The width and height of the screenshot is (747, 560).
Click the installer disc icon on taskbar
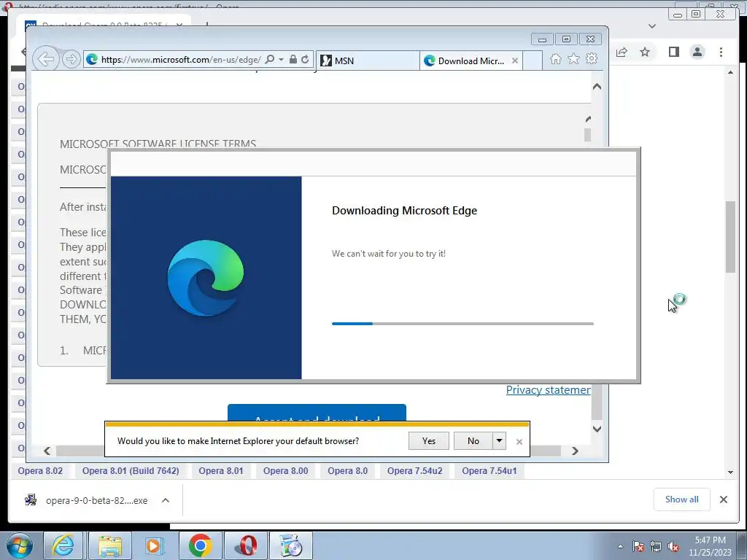[290, 545]
